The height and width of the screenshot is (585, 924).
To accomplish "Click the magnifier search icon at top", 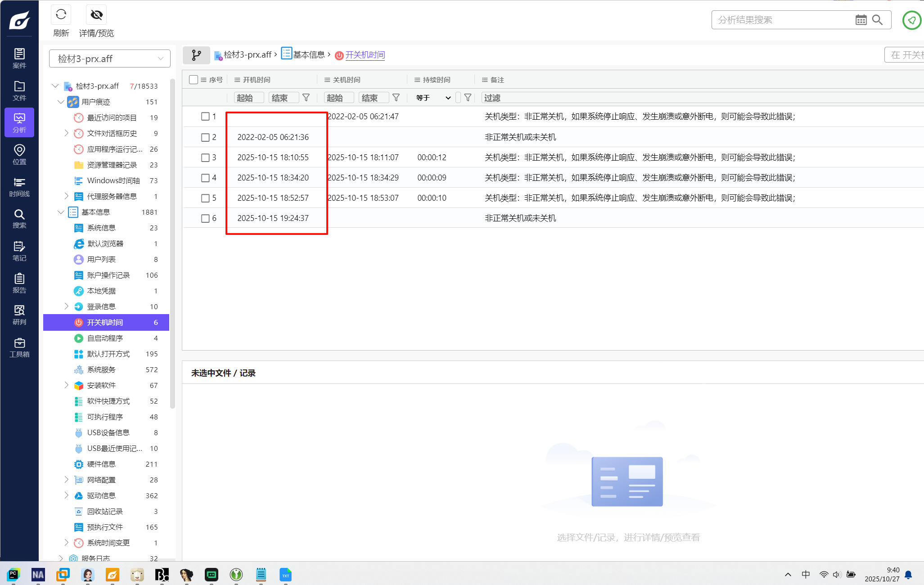I will [877, 20].
